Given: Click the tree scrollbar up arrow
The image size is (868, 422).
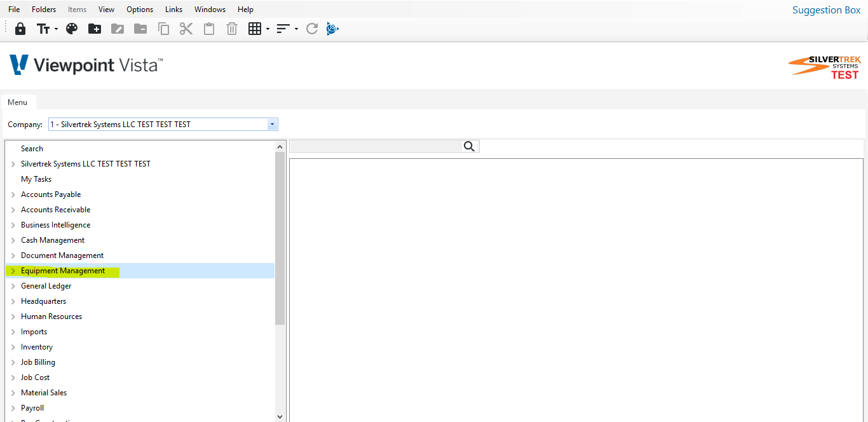Looking at the screenshot, I should pos(280,147).
